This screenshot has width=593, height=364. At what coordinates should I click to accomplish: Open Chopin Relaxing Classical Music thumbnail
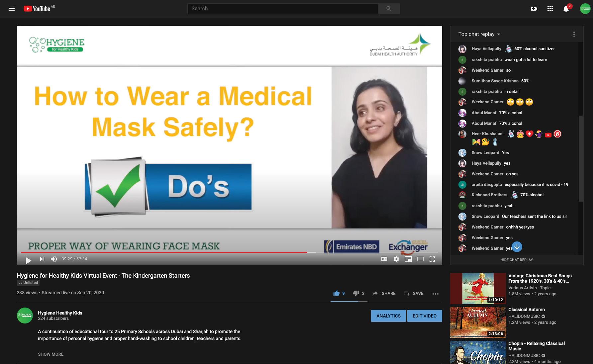coord(478,352)
